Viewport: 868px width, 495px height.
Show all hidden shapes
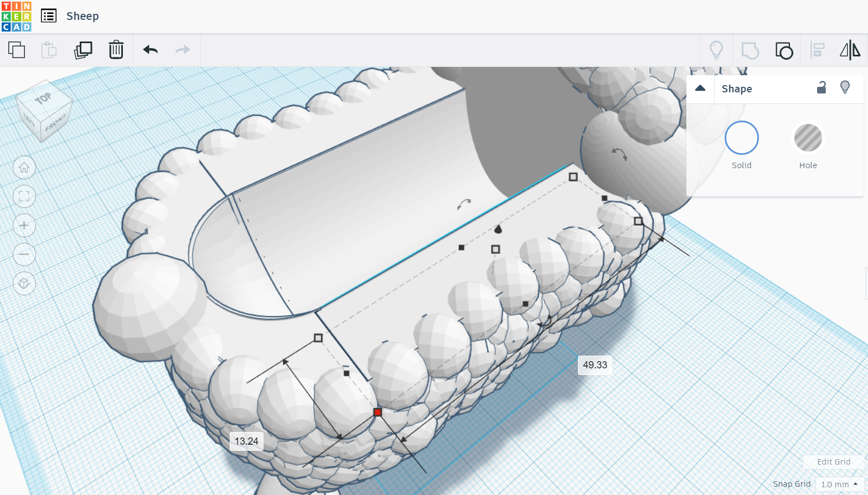[x=716, y=50]
